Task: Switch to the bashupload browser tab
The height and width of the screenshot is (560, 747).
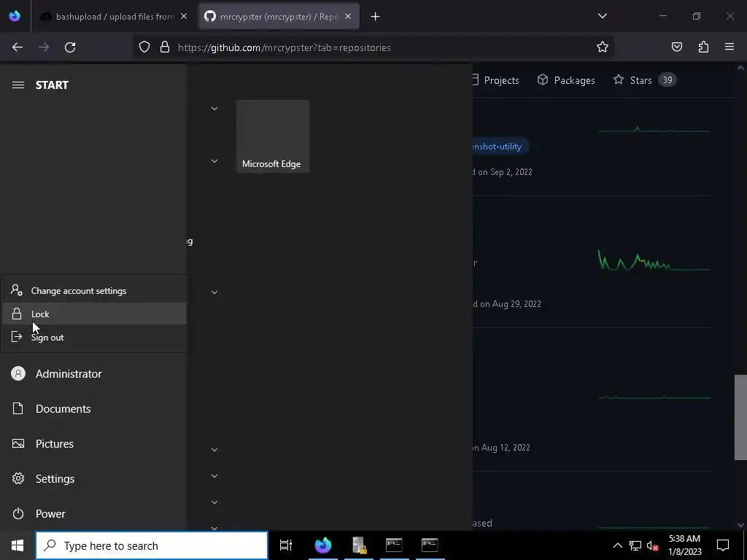Action: 113,17
